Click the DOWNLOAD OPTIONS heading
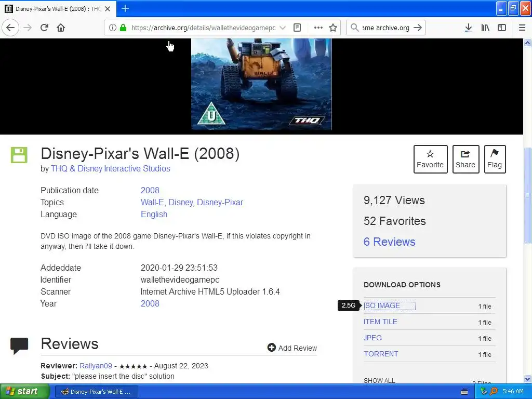The height and width of the screenshot is (399, 532). tap(402, 285)
